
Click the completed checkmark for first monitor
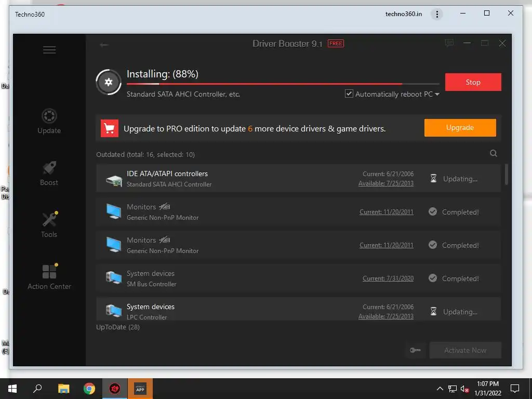click(433, 212)
